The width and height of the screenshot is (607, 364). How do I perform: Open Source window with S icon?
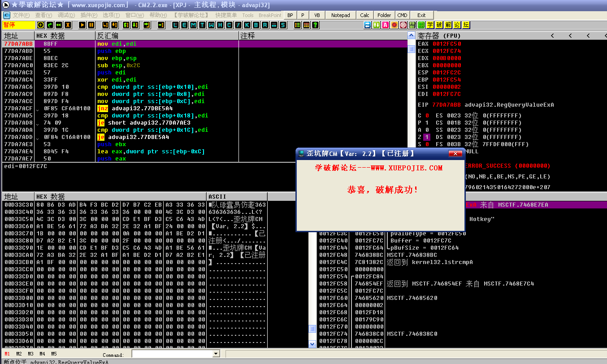point(282,25)
